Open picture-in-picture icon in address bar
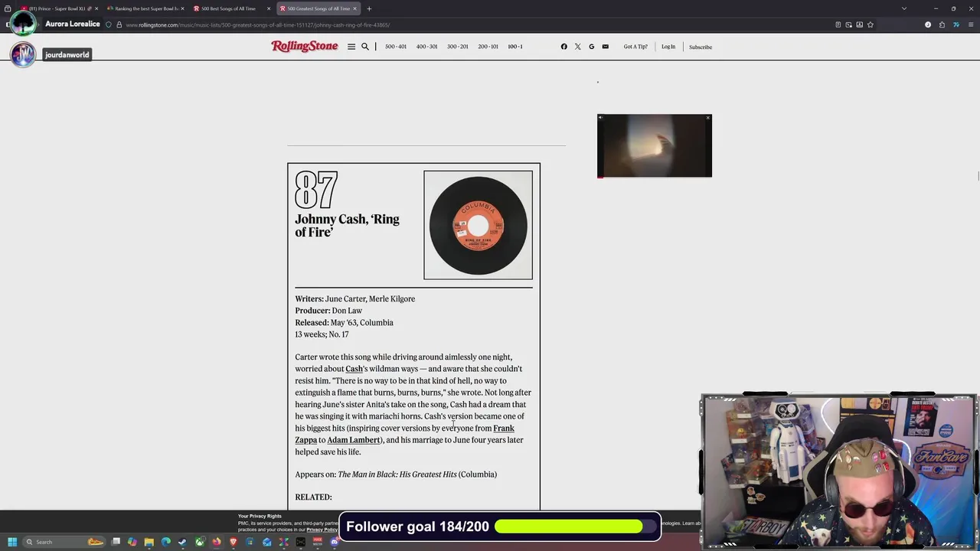Image resolution: width=980 pixels, height=551 pixels. 848,24
